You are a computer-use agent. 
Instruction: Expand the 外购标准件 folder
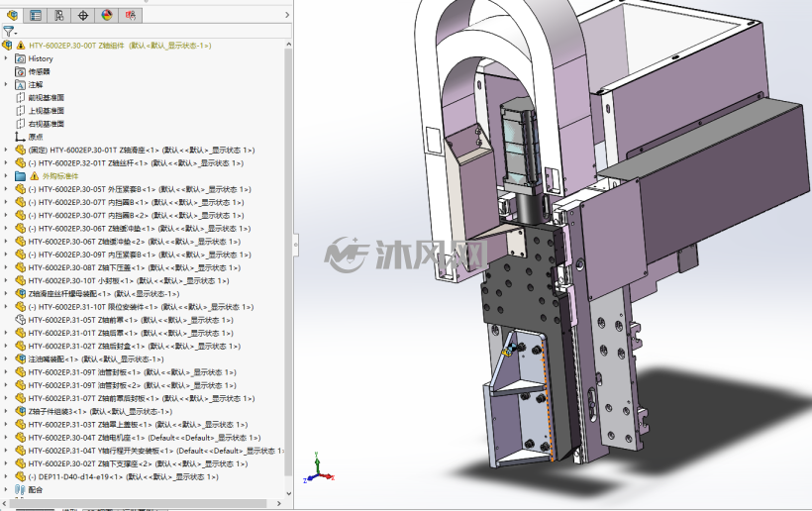coord(6,176)
